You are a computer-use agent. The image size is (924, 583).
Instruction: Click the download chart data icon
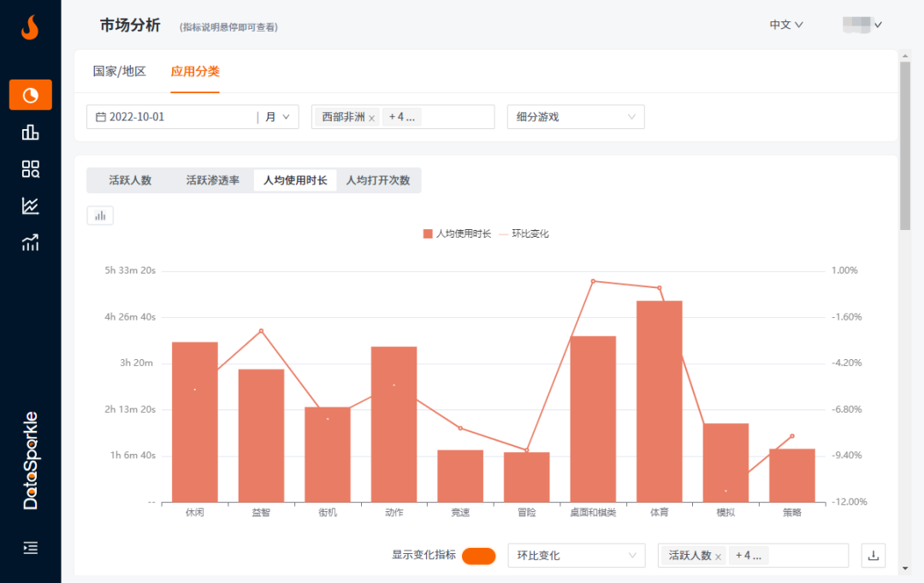click(x=873, y=556)
